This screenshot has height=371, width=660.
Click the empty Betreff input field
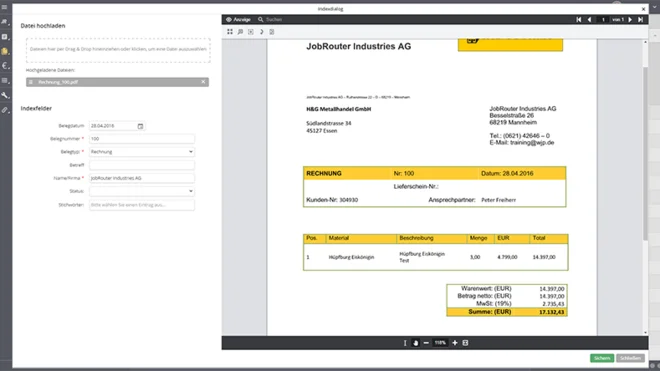(142, 165)
